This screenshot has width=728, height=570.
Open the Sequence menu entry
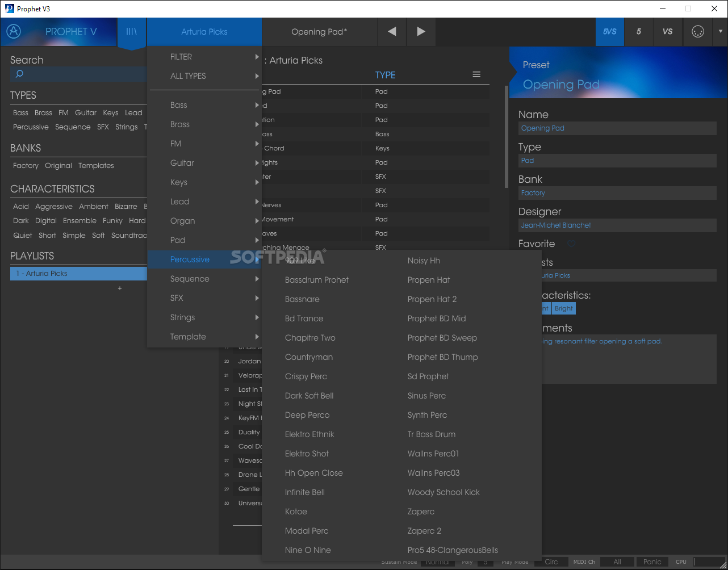[x=204, y=279]
